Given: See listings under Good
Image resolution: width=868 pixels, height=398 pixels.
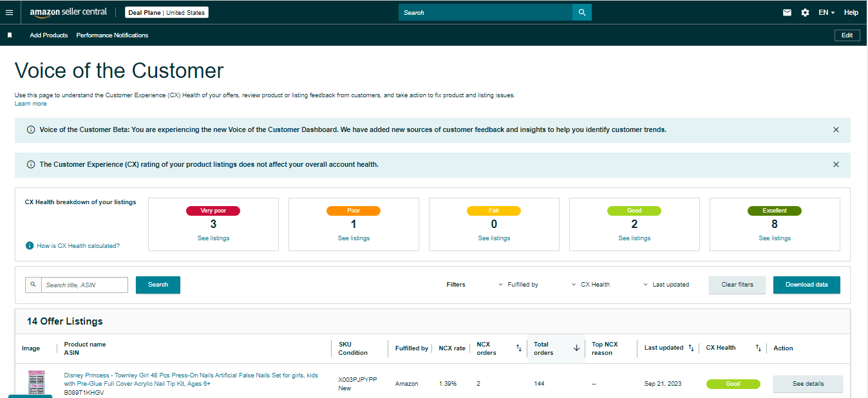Looking at the screenshot, I should tap(634, 238).
